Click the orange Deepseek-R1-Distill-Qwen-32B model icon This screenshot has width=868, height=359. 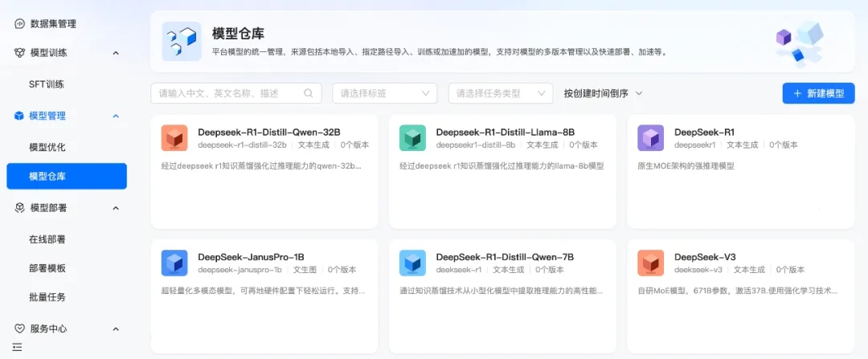(x=174, y=138)
